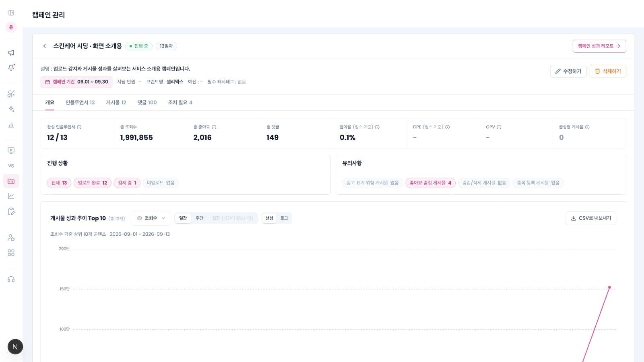Click info icon next to 급성장 게시물
The width and height of the screenshot is (644, 362).
[x=587, y=127]
